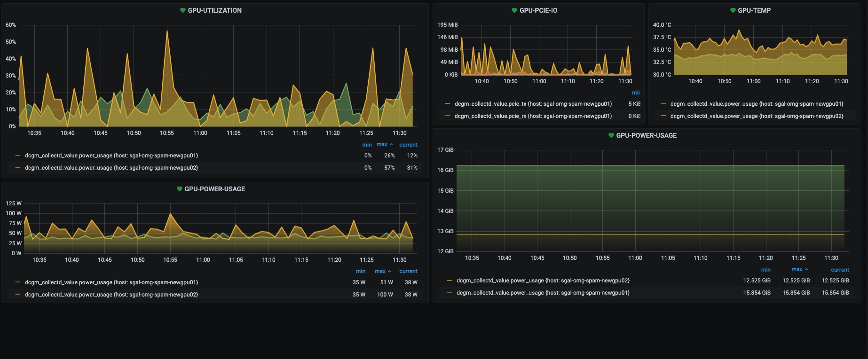
Task: Toggle the pcie_tx series label
Action: (x=533, y=104)
